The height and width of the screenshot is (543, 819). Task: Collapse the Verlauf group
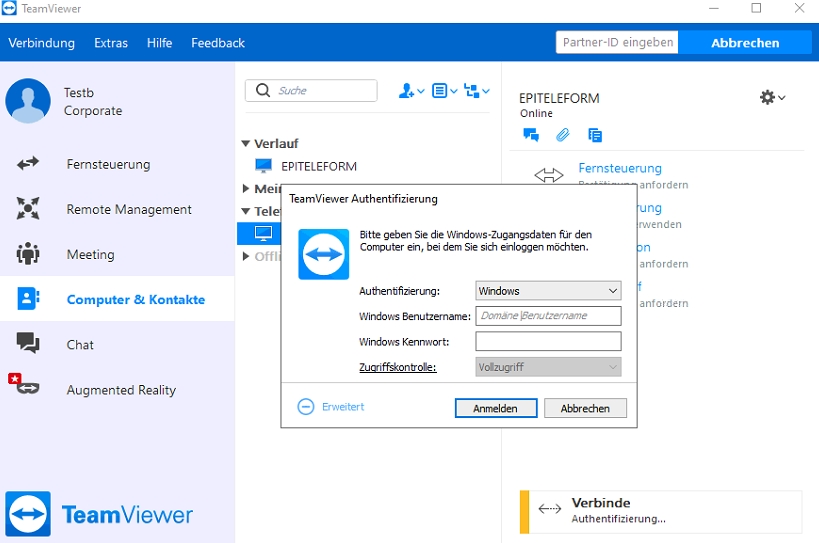pyautogui.click(x=245, y=143)
